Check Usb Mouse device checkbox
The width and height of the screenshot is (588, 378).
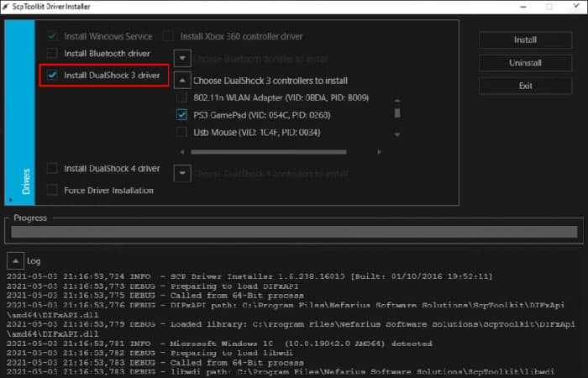click(x=182, y=132)
